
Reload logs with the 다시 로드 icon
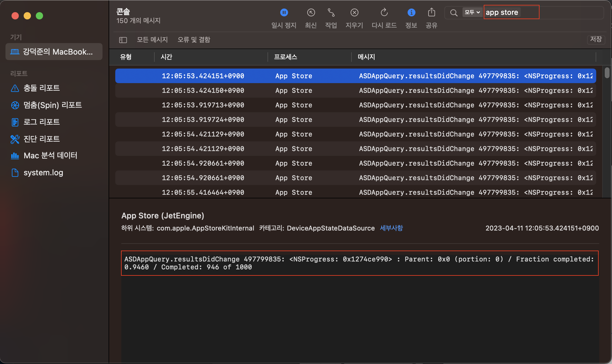point(384,12)
